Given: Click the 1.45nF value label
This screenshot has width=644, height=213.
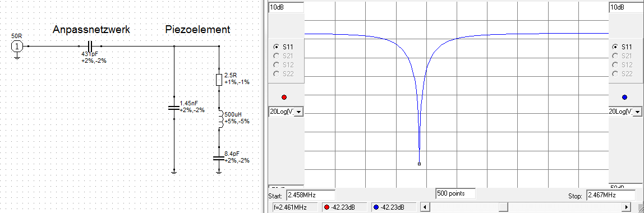Looking at the screenshot, I should (x=190, y=104).
